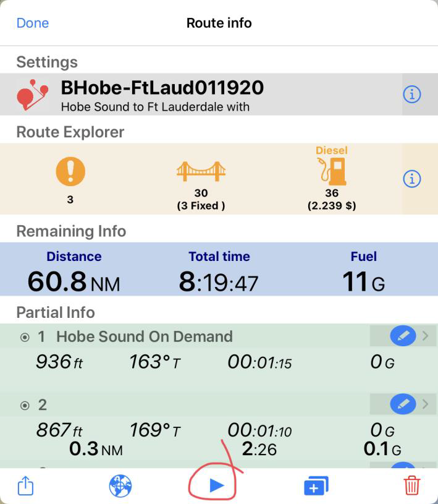Tap the Total time 8:19:47 readout

pyautogui.click(x=219, y=281)
